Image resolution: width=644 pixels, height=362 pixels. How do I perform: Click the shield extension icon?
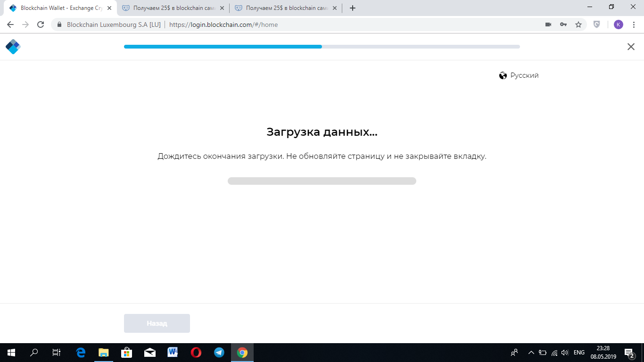(x=597, y=25)
